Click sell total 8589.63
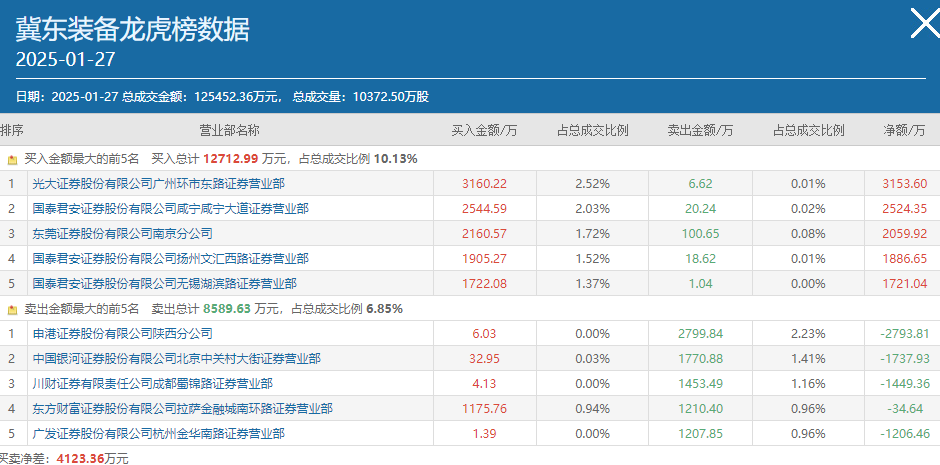The height and width of the screenshot is (465, 940). point(227,309)
